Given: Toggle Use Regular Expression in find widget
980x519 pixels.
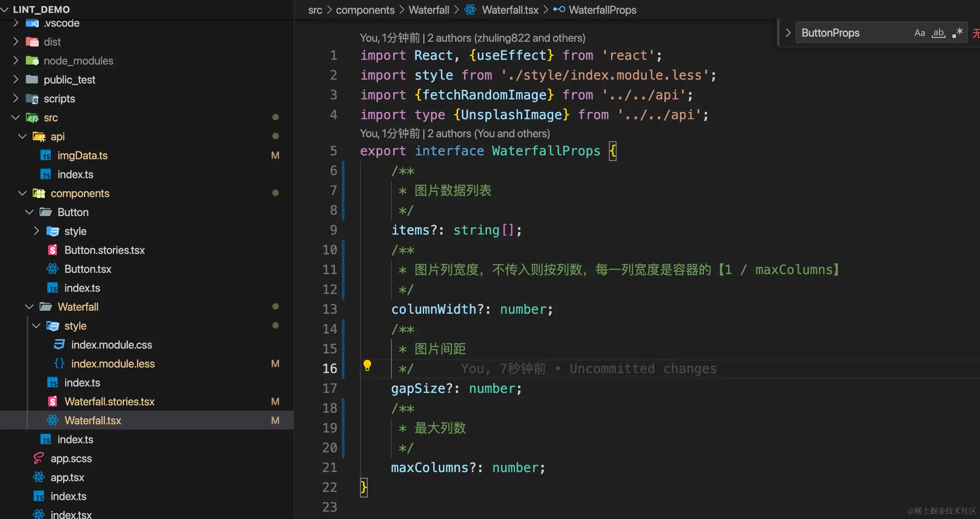Looking at the screenshot, I should click(x=957, y=33).
